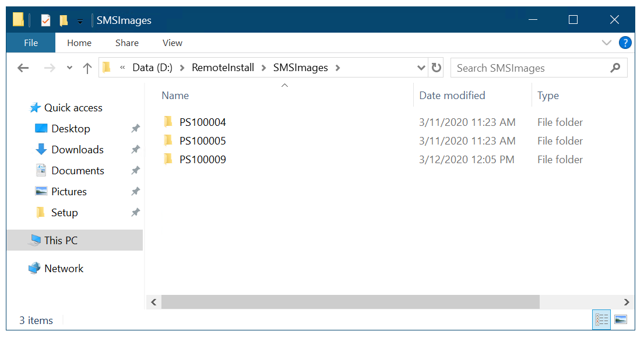Select the PS100004 folder
The width and height of the screenshot is (644, 338).
202,122
